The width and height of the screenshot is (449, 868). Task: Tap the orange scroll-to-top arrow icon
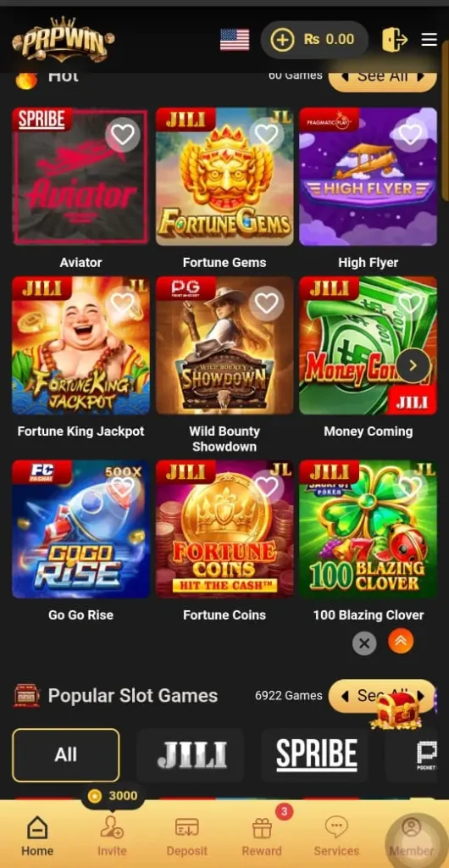401,643
